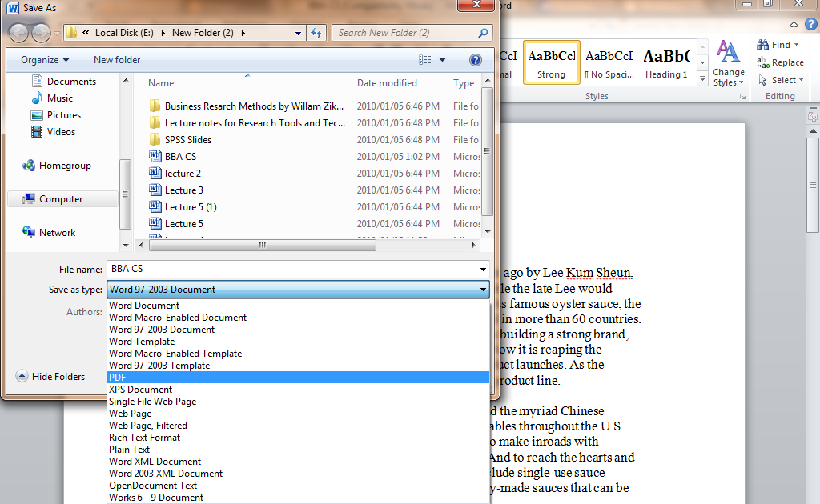Choose Works 6 - 9 Document type
This screenshot has width=820, height=504.
click(298, 498)
